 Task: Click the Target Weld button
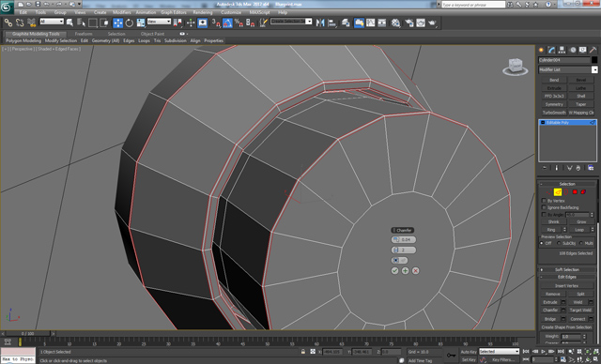[x=580, y=310]
